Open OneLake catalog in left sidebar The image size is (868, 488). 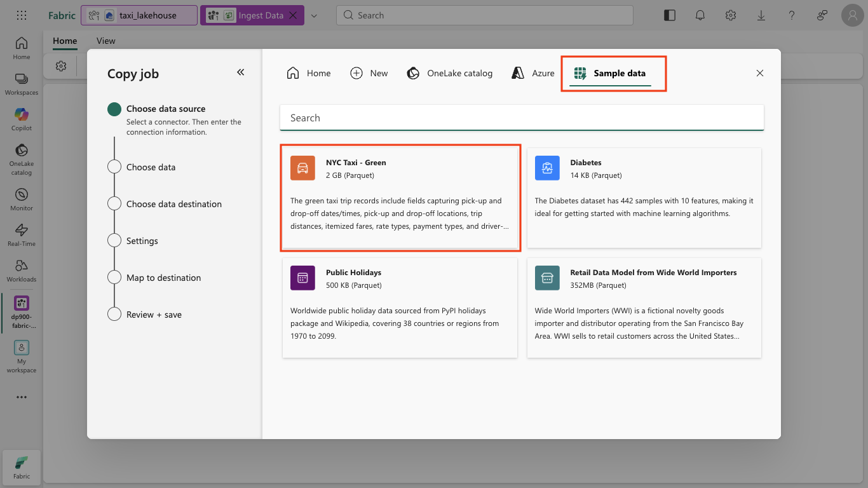pyautogui.click(x=22, y=158)
